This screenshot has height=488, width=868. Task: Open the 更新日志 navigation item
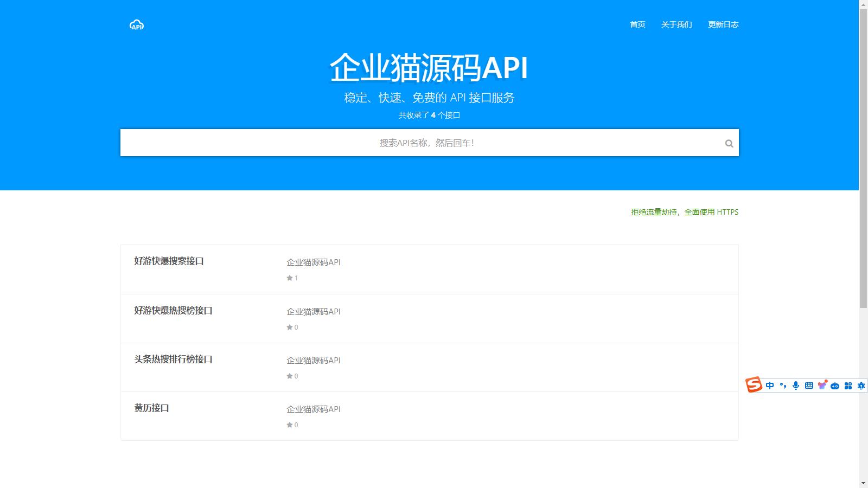point(723,24)
